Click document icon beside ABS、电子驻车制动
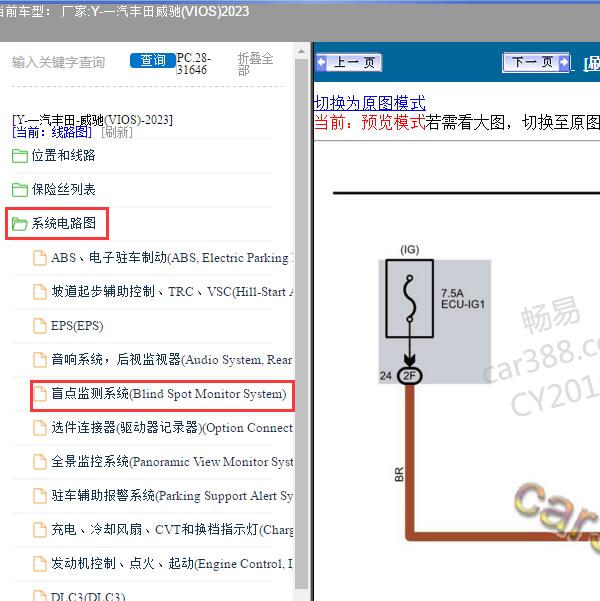This screenshot has height=601, width=600. pyautogui.click(x=40, y=258)
